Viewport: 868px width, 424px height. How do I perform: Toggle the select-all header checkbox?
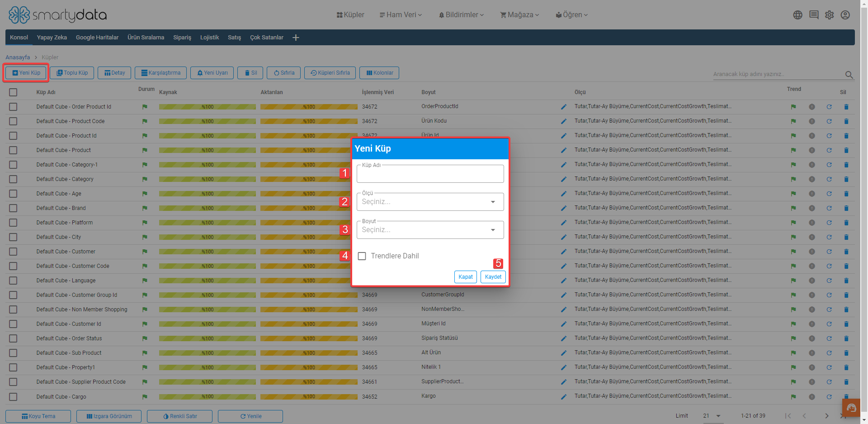(x=13, y=92)
